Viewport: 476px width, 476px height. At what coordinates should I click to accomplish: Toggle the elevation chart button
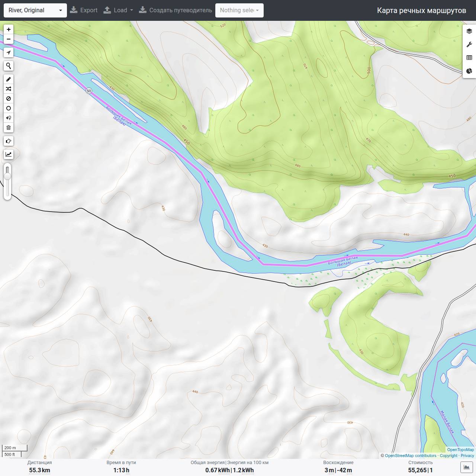(9, 154)
